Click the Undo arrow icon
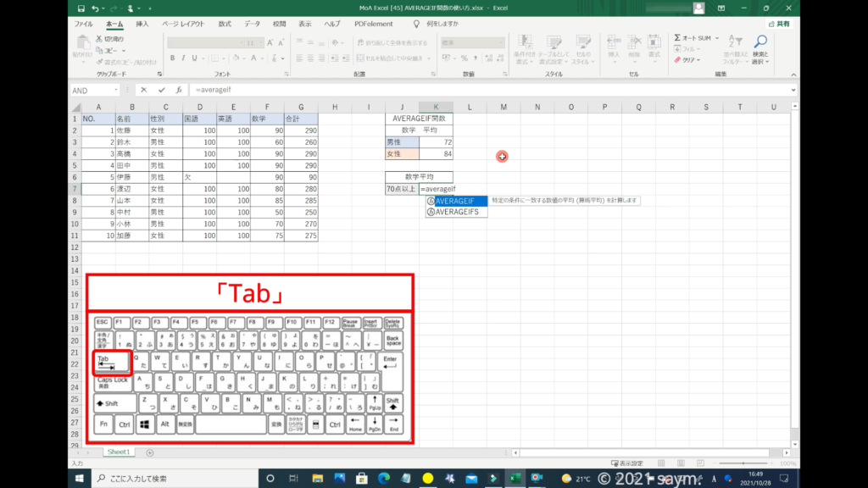 coord(96,8)
